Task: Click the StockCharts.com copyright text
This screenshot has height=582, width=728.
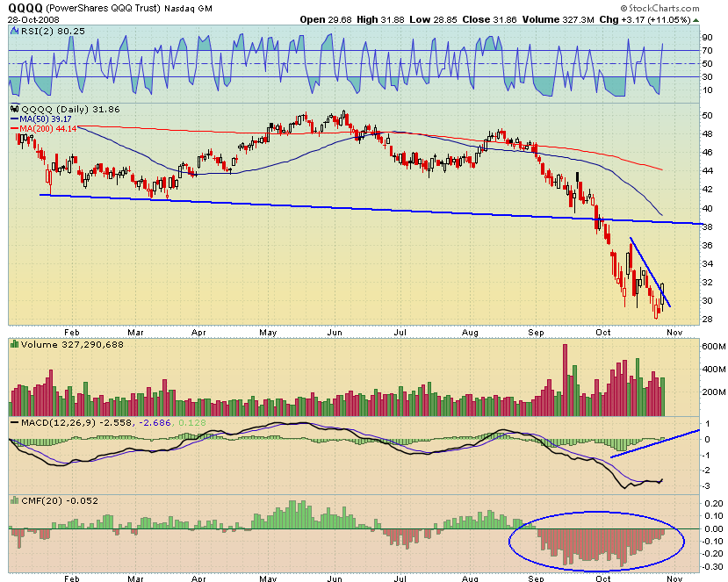Action: (x=660, y=8)
